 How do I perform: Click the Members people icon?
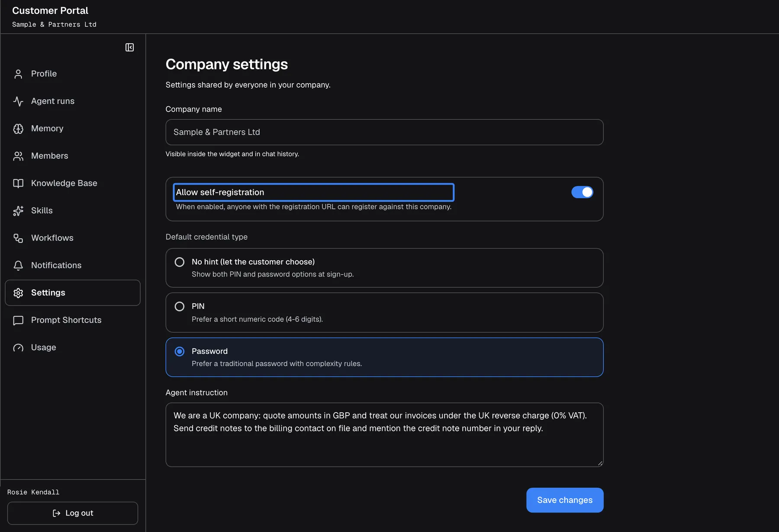[x=18, y=156]
